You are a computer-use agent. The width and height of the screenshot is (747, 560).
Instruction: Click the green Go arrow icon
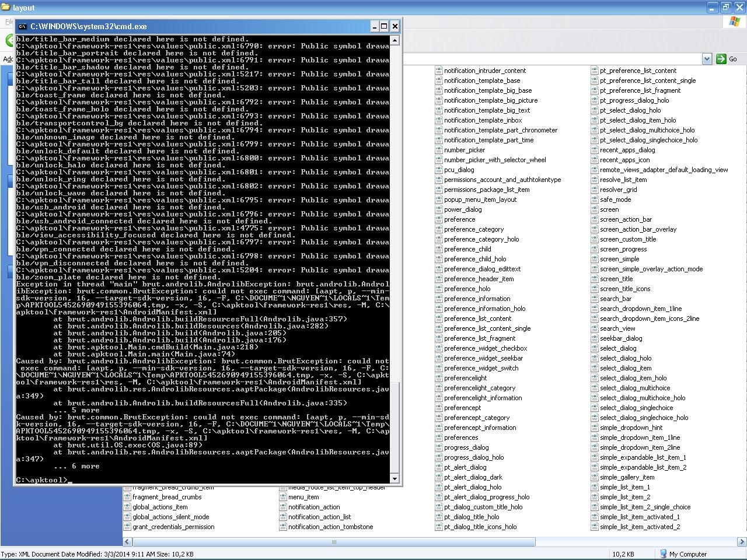pyautogui.click(x=721, y=59)
